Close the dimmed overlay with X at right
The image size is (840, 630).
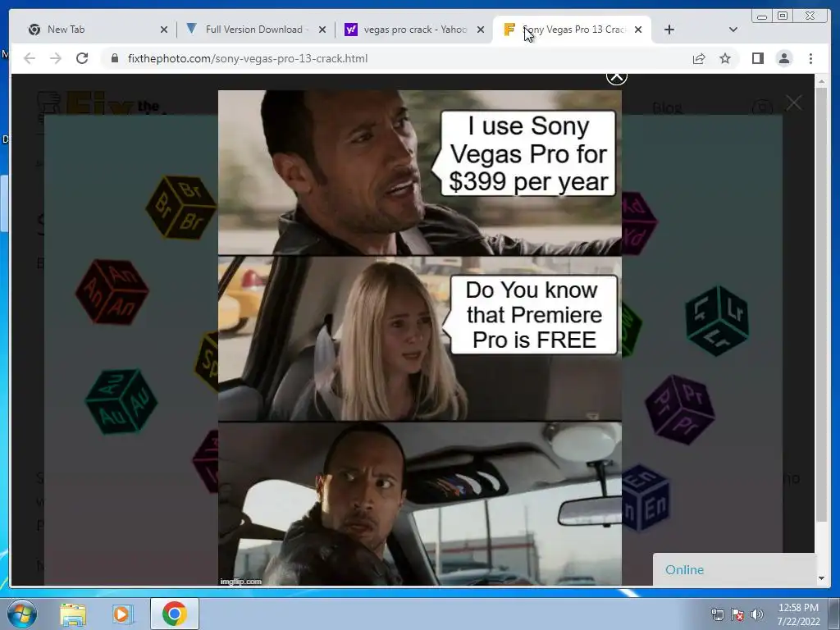click(794, 103)
